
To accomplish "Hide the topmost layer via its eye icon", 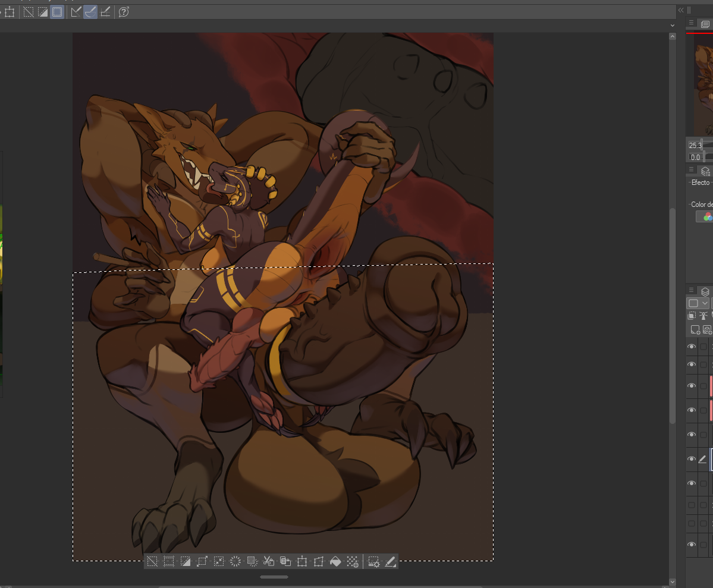I will click(x=692, y=347).
